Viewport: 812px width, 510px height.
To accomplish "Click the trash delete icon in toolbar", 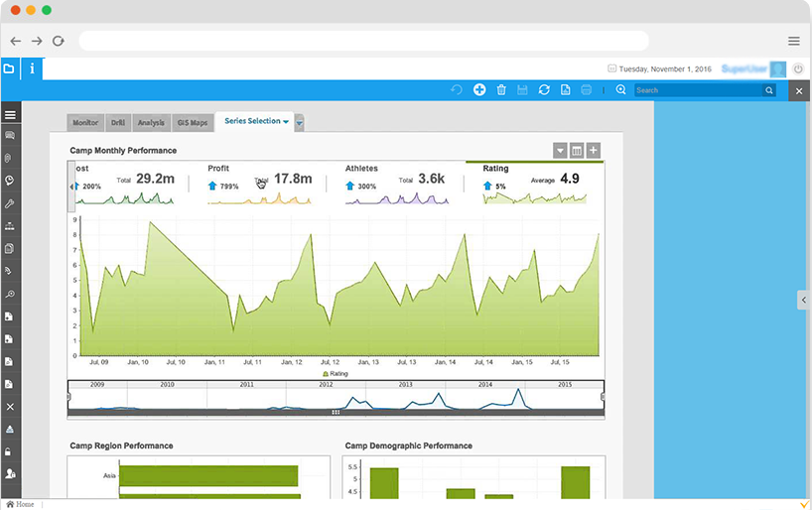I will pyautogui.click(x=501, y=90).
